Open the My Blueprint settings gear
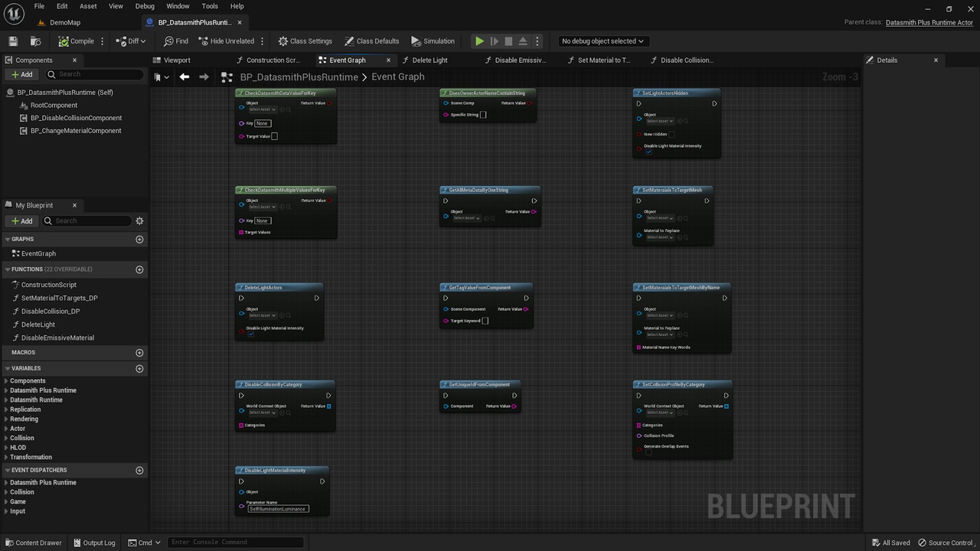This screenshot has width=980, height=551. (139, 221)
